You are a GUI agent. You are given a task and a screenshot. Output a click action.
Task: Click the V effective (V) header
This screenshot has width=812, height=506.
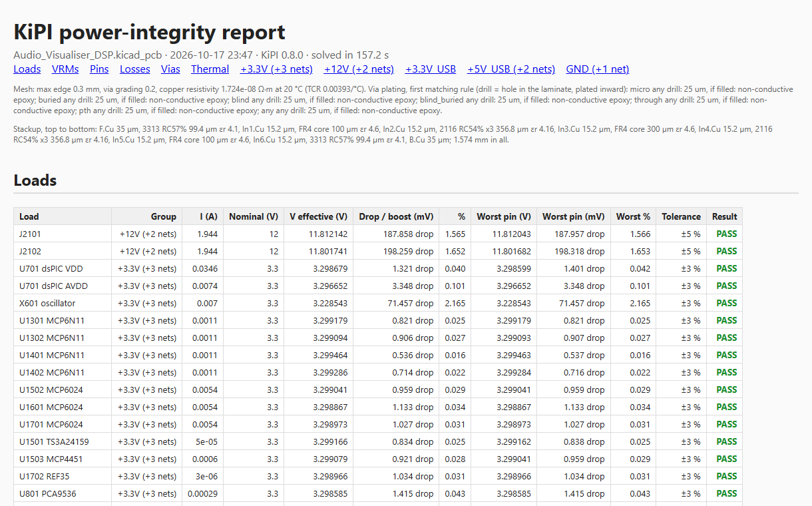pyautogui.click(x=319, y=216)
